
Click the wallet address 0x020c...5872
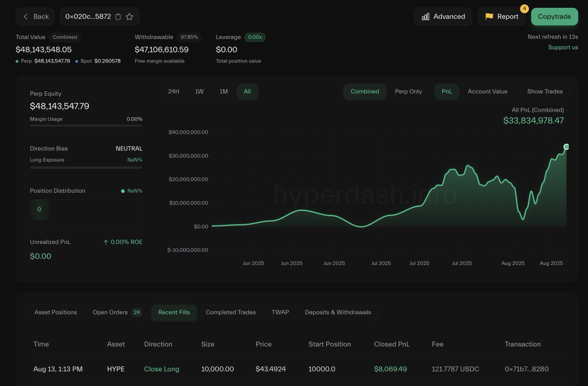coord(88,17)
